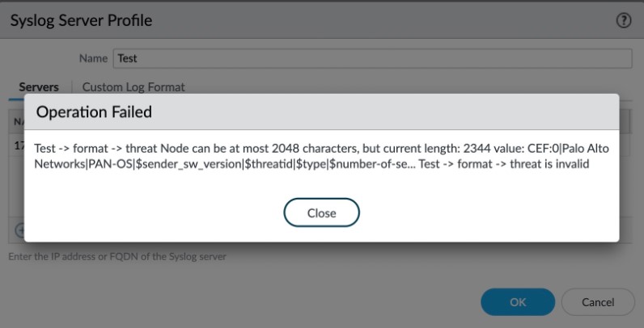Close the Operation Failed dialog
The height and width of the screenshot is (328, 644).
321,213
